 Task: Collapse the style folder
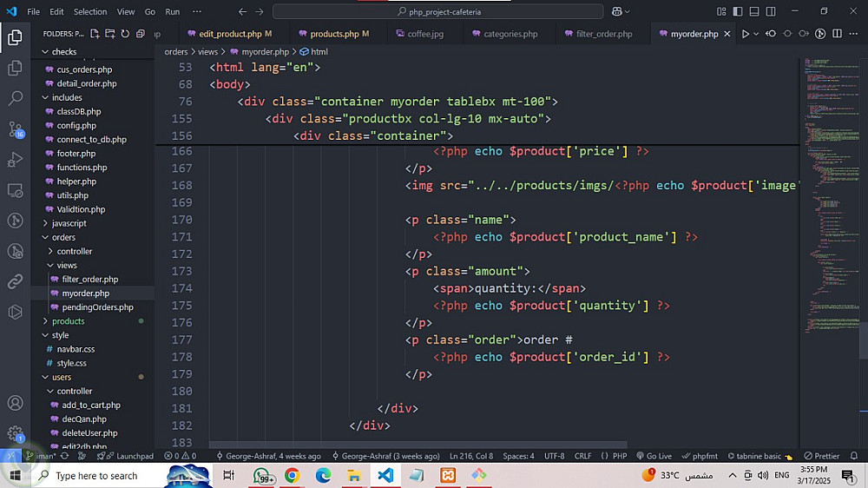[x=61, y=335]
